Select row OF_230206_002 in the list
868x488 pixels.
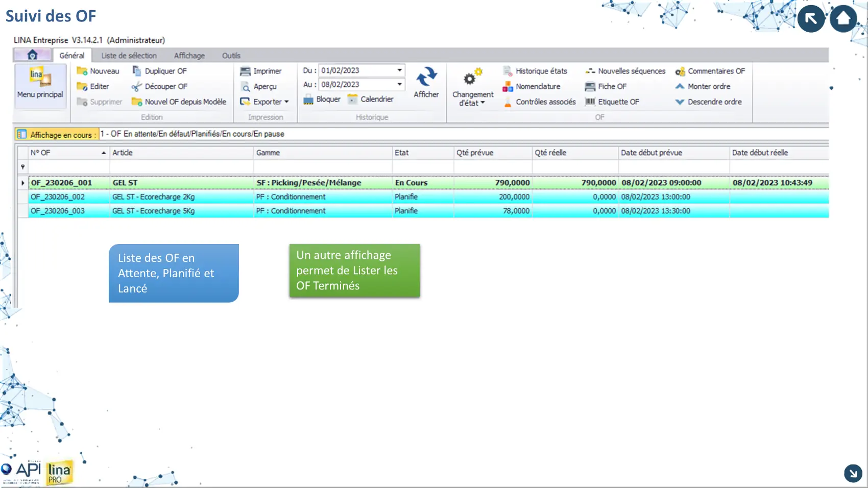point(58,197)
